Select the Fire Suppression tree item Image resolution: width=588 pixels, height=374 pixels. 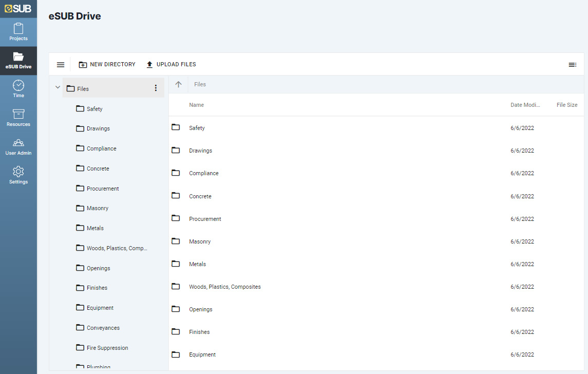pos(108,347)
